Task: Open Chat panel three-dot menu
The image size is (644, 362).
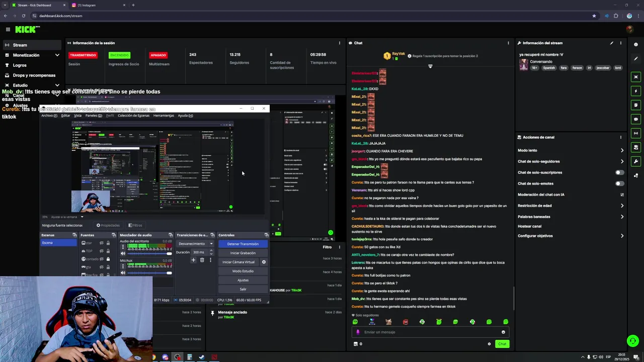Action: pyautogui.click(x=508, y=43)
